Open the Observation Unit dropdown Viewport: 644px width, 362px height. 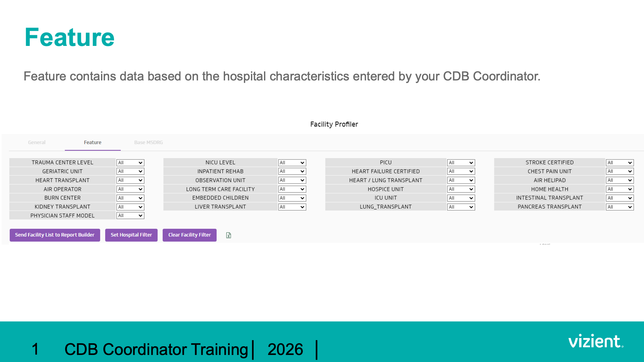pyautogui.click(x=292, y=180)
